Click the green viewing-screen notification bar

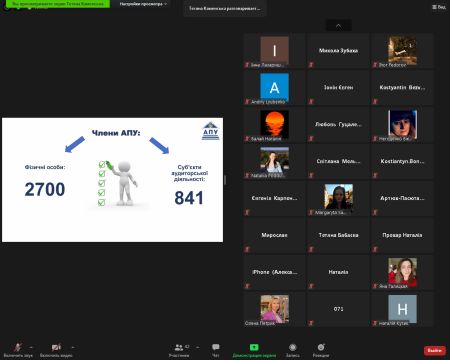tap(58, 4)
